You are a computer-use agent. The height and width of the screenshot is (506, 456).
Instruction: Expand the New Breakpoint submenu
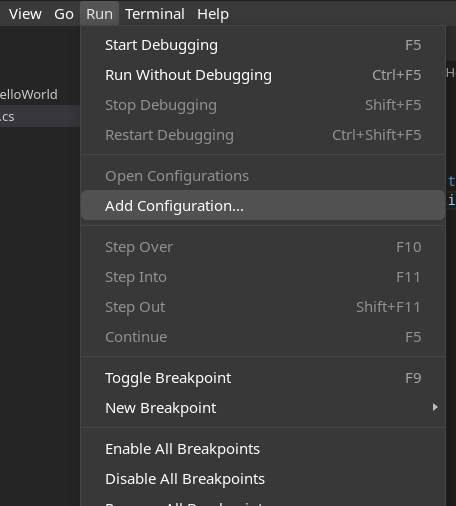(263, 408)
